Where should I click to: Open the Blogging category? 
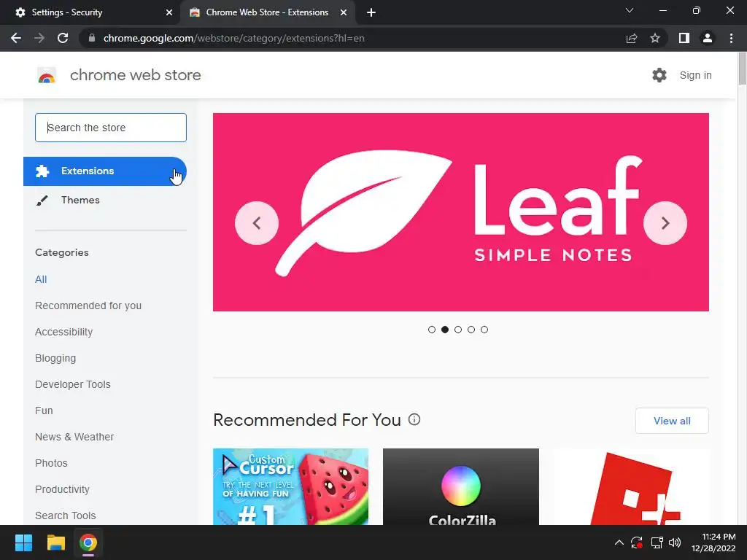pyautogui.click(x=55, y=358)
